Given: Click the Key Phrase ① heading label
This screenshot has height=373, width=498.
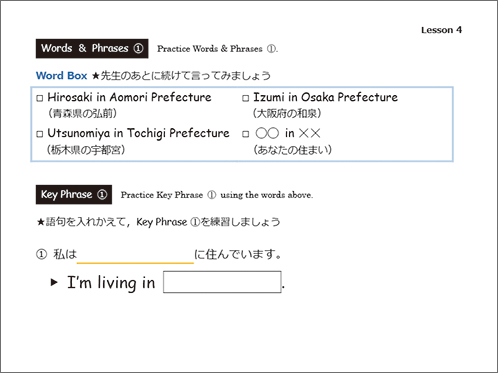Looking at the screenshot, I should point(74,195).
